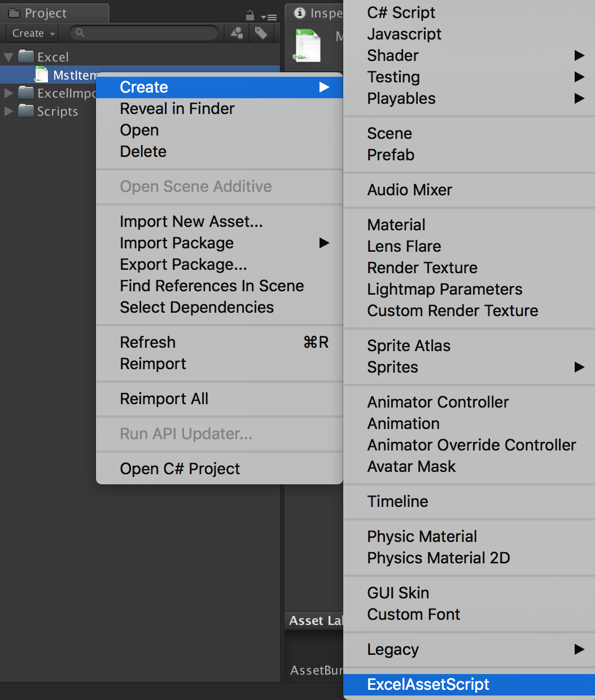Viewport: 595px width, 700px height.
Task: Expand the ExcelImporter folder triangle
Action: [x=8, y=93]
